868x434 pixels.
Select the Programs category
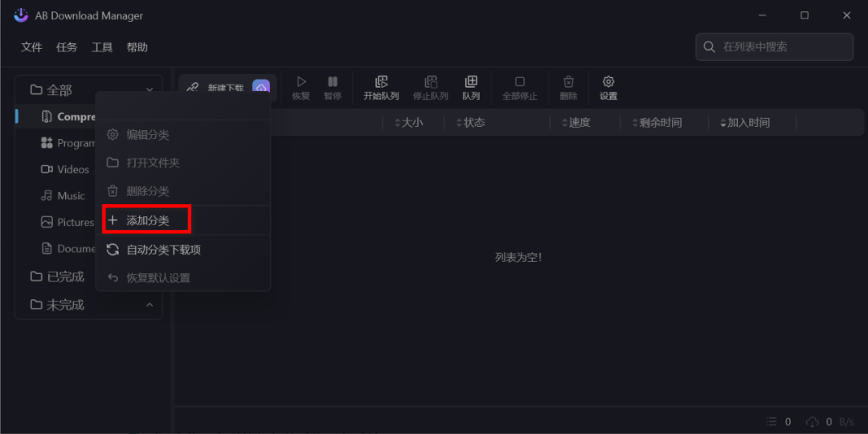(x=68, y=143)
